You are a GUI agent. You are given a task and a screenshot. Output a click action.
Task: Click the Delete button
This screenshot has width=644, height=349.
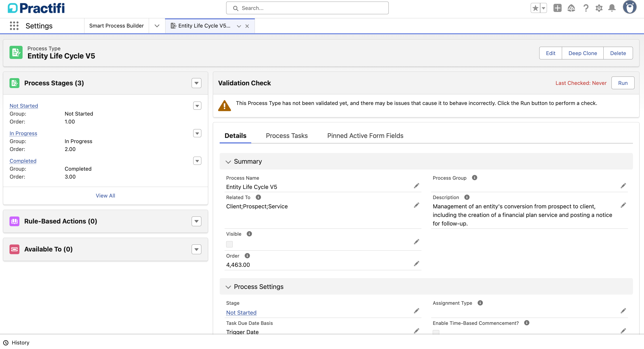point(618,53)
